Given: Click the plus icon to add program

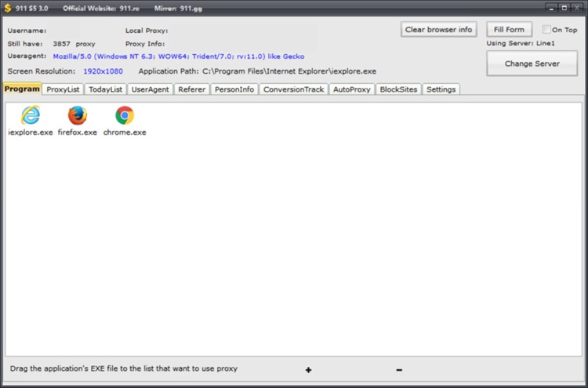Looking at the screenshot, I should coord(308,370).
